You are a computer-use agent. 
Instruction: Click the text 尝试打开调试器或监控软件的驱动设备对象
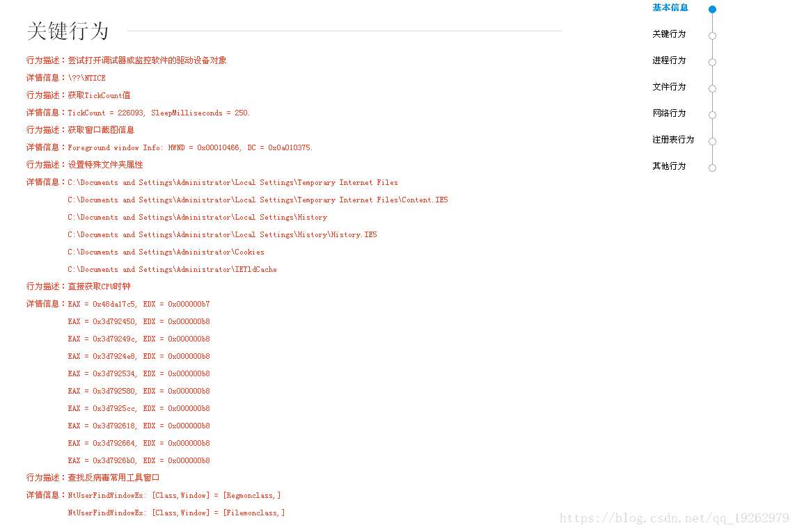[x=148, y=61]
